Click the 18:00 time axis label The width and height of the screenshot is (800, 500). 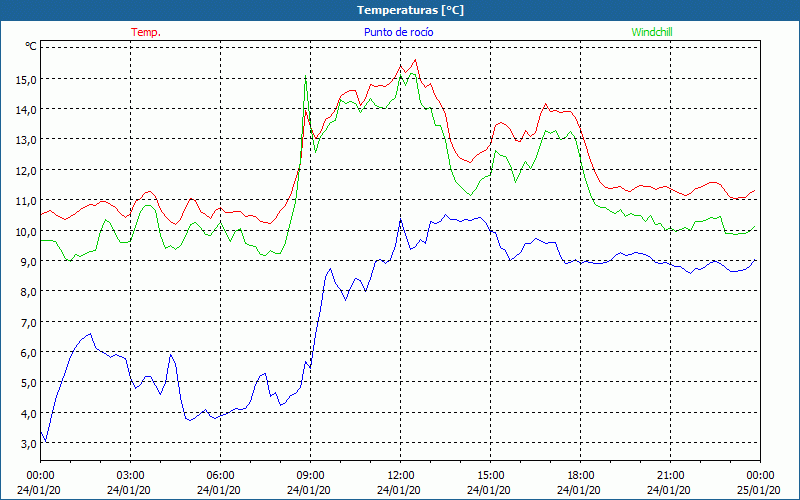click(x=580, y=476)
